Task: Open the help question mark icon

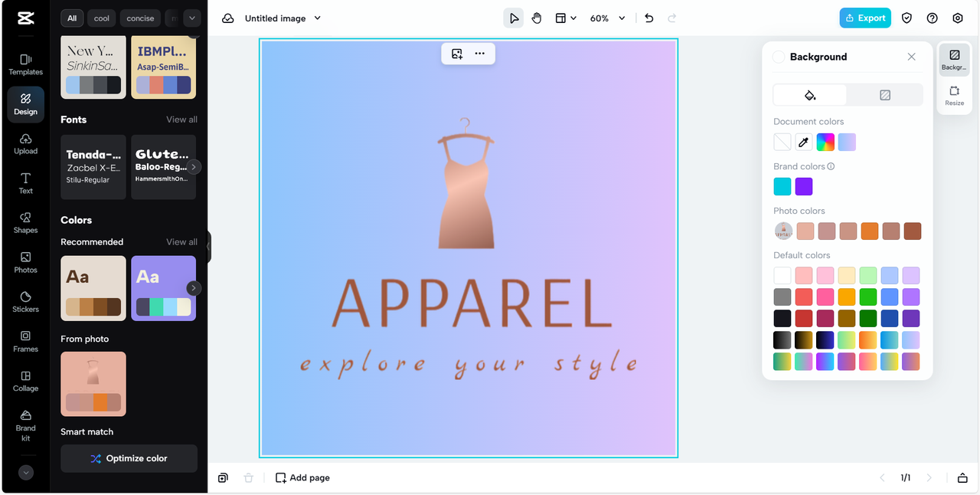Action: pos(932,18)
